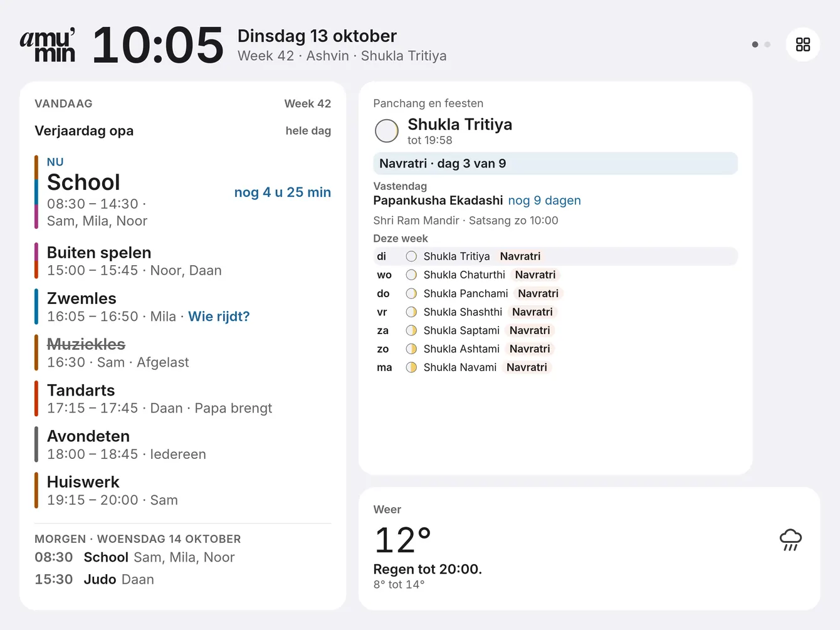Open the School event happening now
Image resolution: width=840 pixels, height=630 pixels.
pos(182,192)
